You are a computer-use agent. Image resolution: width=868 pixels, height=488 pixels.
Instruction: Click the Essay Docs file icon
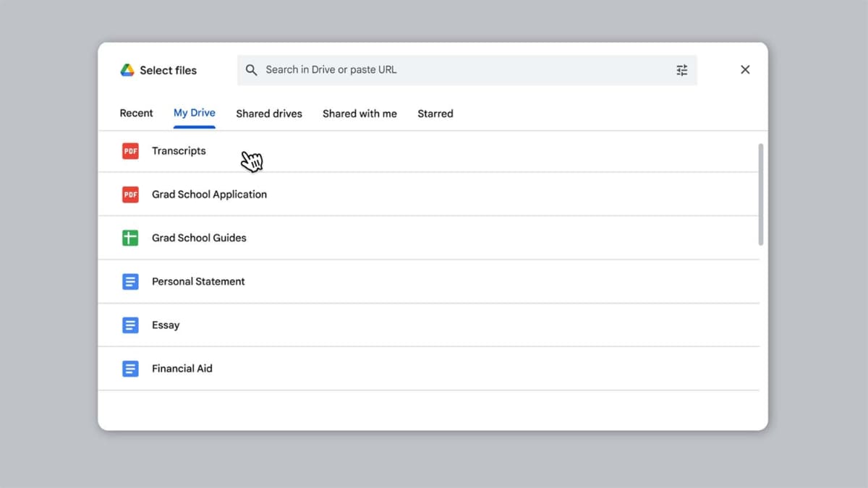(130, 325)
